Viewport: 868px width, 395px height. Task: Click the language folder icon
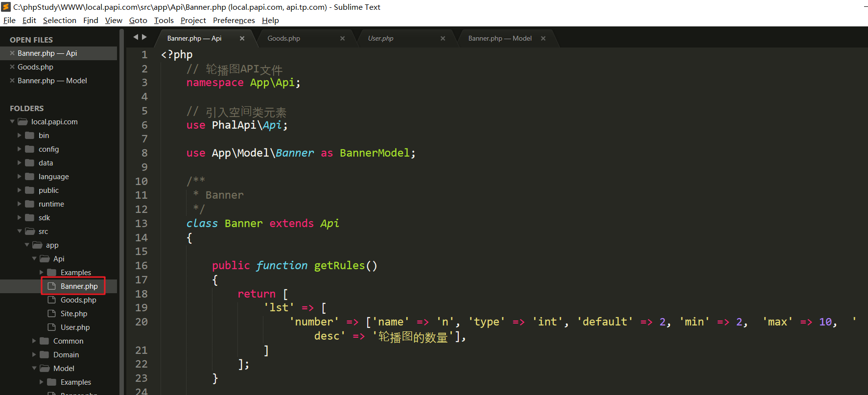[x=30, y=177]
